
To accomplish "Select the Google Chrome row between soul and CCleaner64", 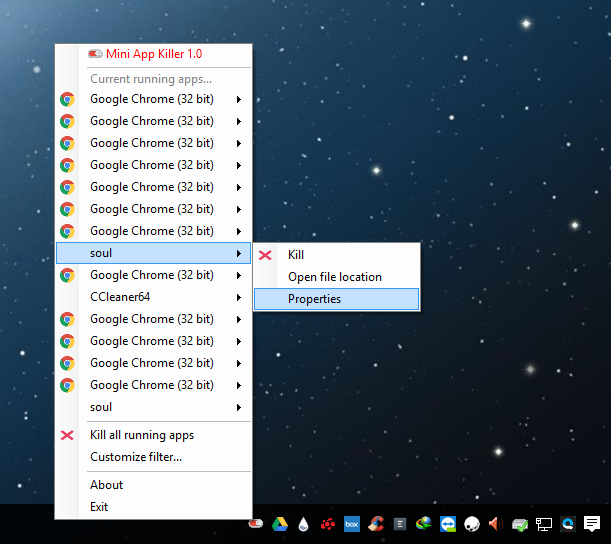I will click(x=154, y=275).
